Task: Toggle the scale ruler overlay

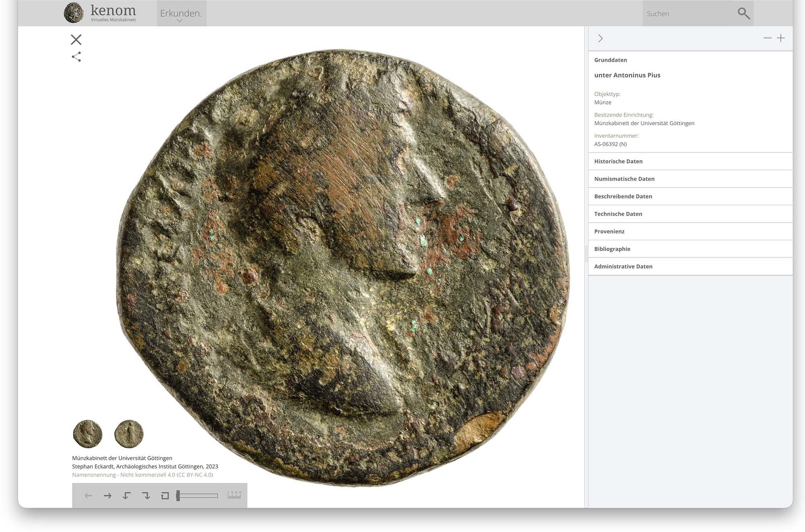Action: pyautogui.click(x=234, y=495)
